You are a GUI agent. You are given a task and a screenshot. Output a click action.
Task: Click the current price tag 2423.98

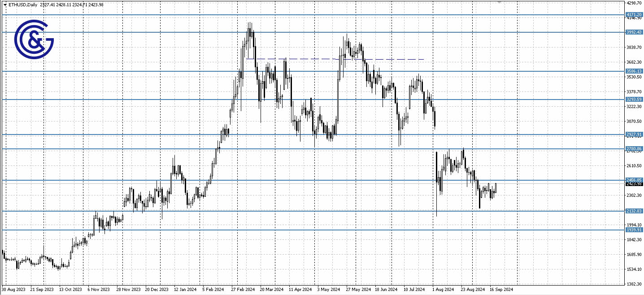[634, 184]
